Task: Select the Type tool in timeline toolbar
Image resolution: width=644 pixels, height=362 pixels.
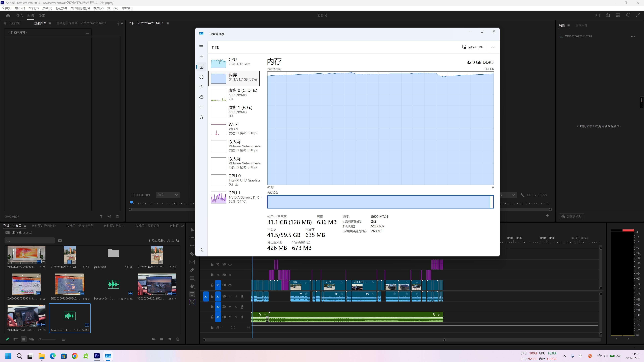Action: point(192,294)
